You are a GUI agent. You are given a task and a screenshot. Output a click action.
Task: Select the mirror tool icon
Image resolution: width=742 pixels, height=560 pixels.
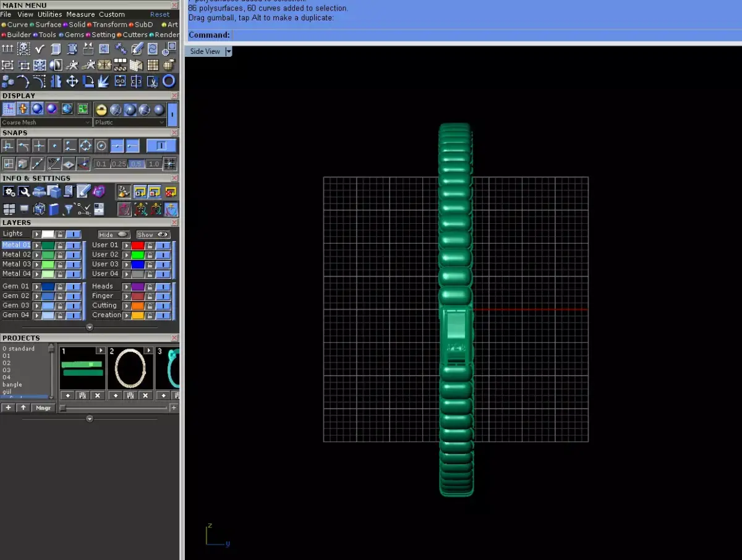pos(56,81)
